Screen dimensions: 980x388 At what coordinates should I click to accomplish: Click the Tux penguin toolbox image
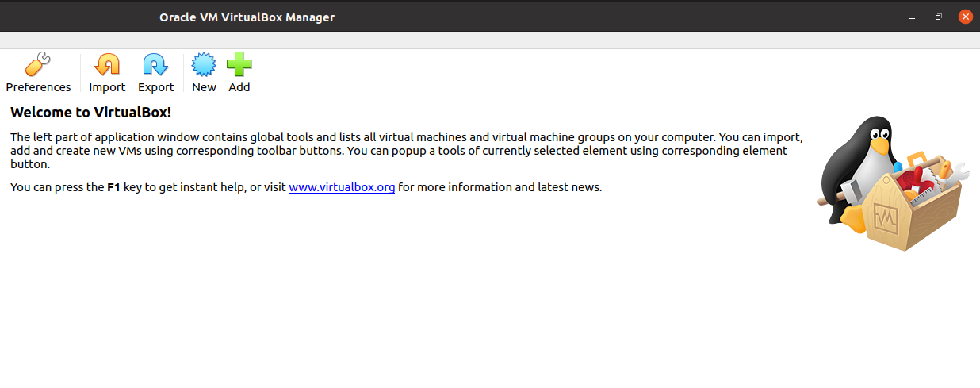point(894,183)
